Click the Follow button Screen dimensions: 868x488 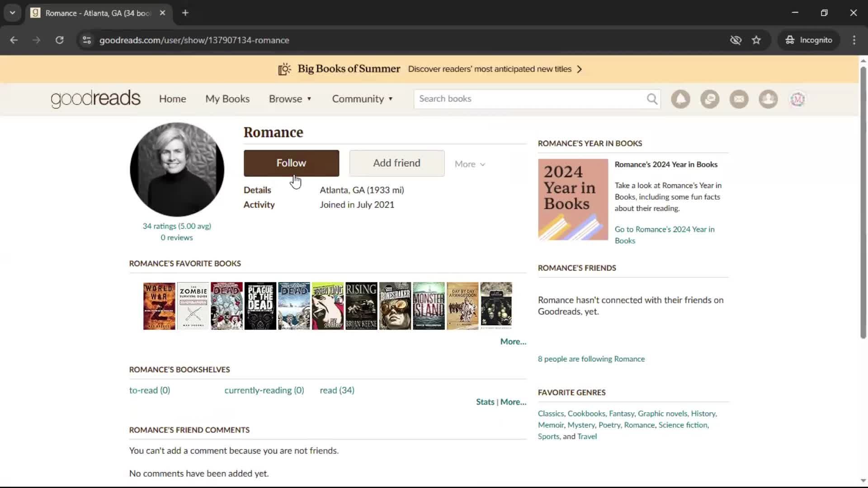pyautogui.click(x=291, y=163)
